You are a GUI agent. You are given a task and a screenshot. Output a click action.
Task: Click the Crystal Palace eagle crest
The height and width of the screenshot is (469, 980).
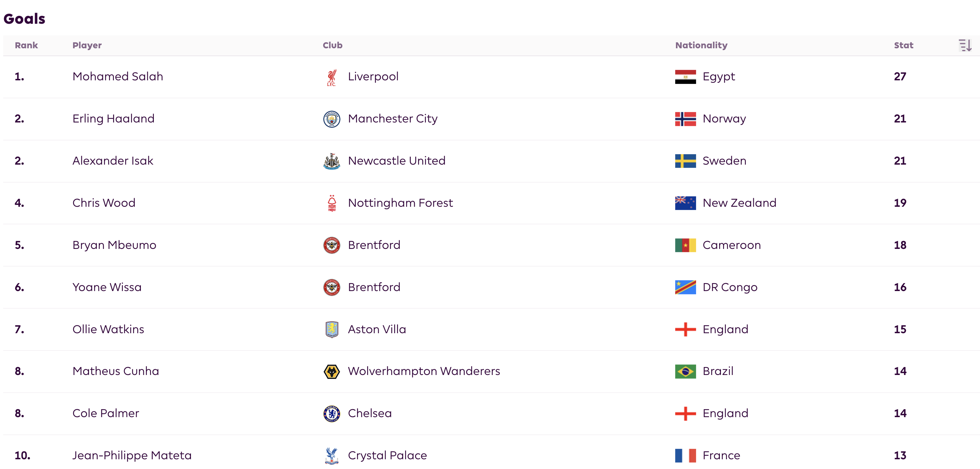331,456
